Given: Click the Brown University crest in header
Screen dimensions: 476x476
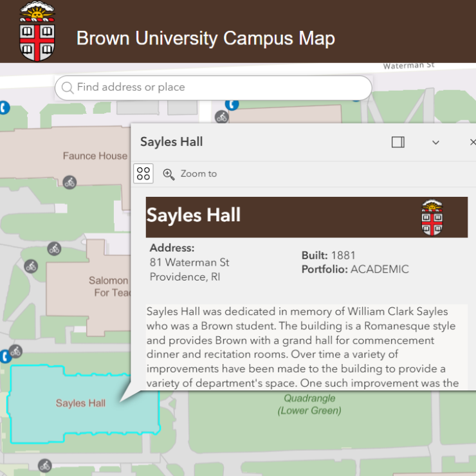Looking at the screenshot, I should point(37,32).
